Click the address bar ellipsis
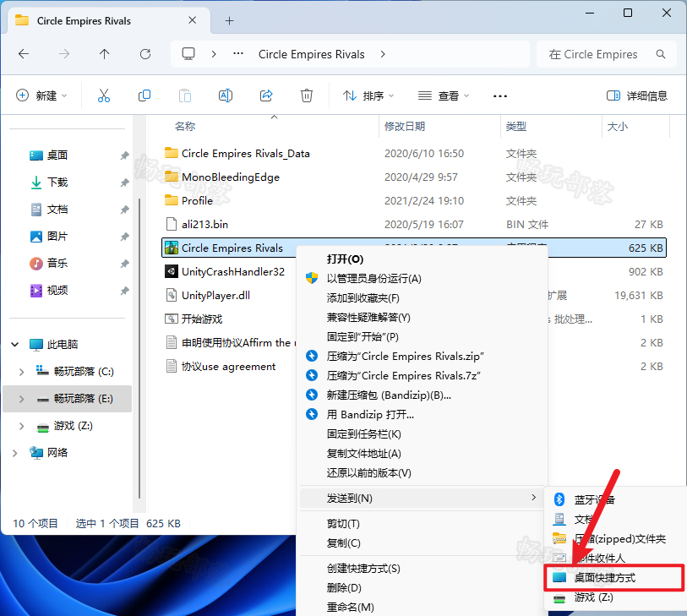This screenshot has height=616, width=687. pos(238,53)
